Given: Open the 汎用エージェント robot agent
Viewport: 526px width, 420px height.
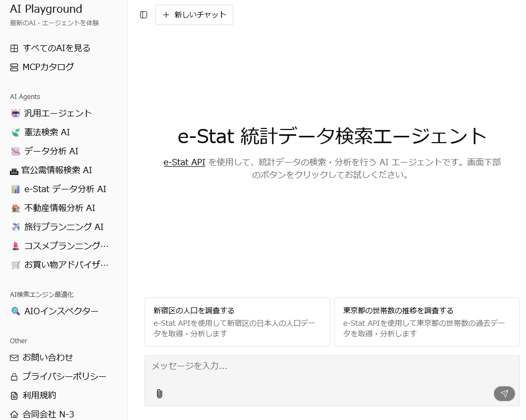Looking at the screenshot, I should [x=58, y=113].
